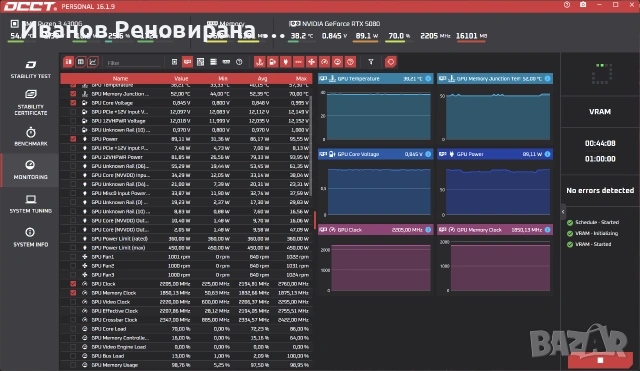This screenshot has width=640, height=371.
Task: Click the GPU Power graph area
Action: 498,191
